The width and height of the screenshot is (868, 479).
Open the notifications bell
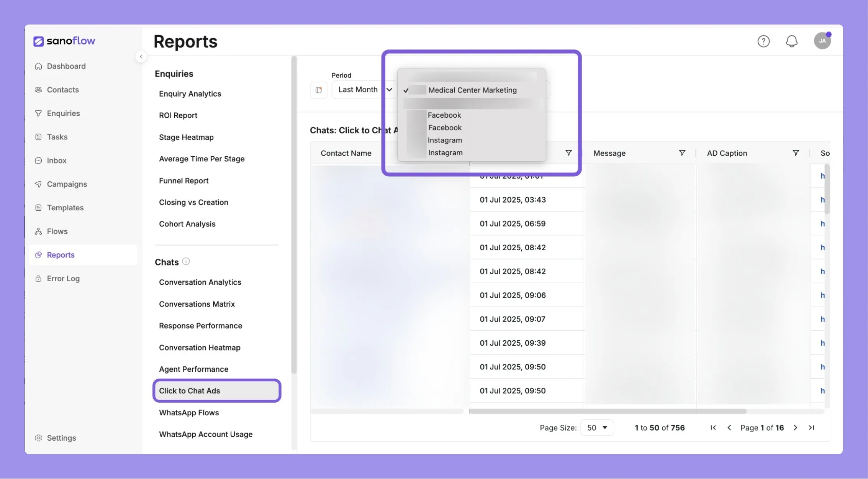(791, 41)
